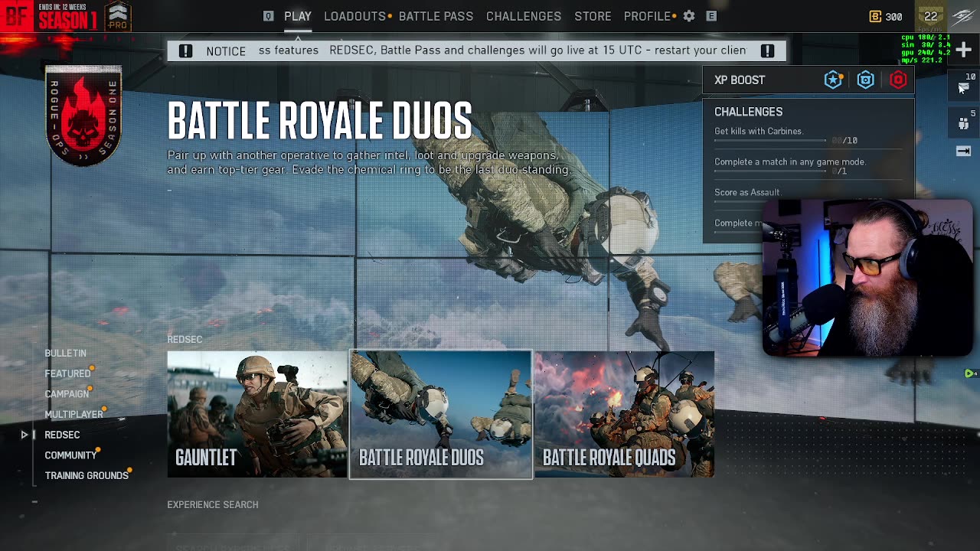Viewport: 980px width, 551px height.
Task: Click the BF Season 1 logo
Action: 49,16
